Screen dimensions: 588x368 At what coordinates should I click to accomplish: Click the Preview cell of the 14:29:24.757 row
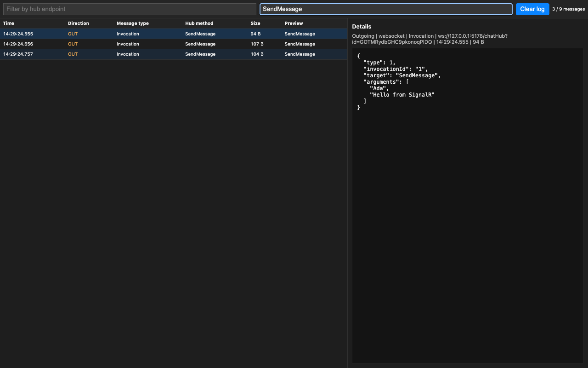pyautogui.click(x=300, y=54)
